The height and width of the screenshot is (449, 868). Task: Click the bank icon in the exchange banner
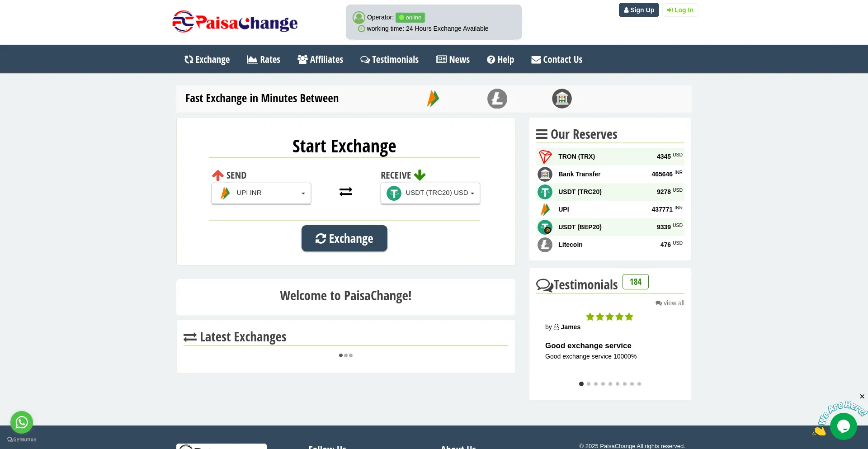click(x=561, y=99)
